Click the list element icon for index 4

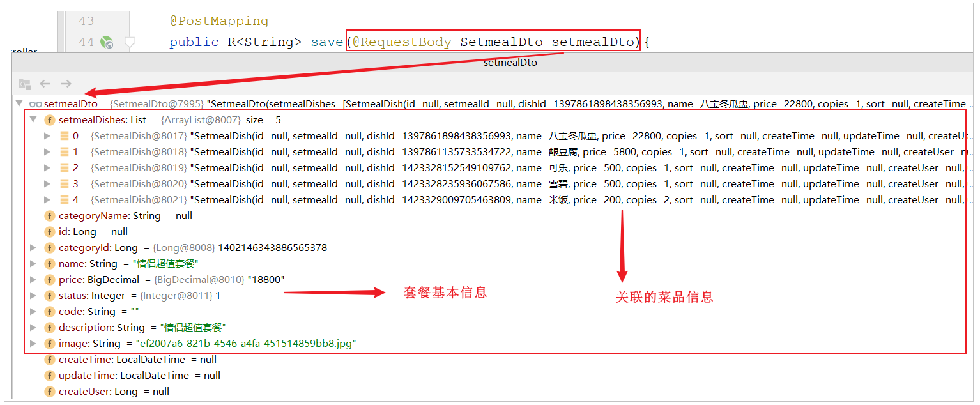(x=65, y=200)
